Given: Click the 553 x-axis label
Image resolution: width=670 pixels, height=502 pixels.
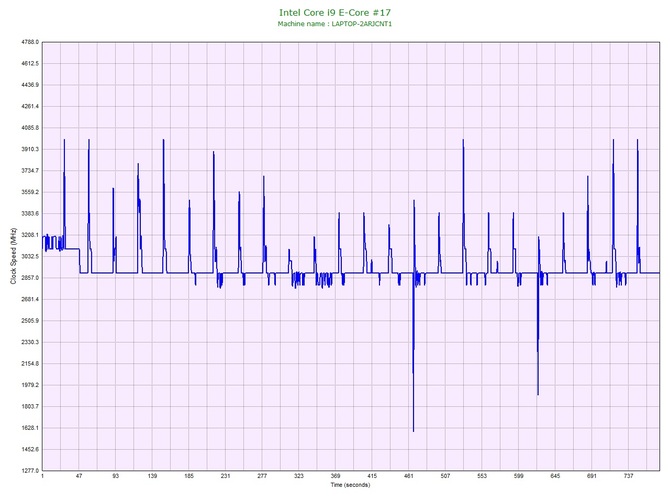Looking at the screenshot, I should [482, 476].
